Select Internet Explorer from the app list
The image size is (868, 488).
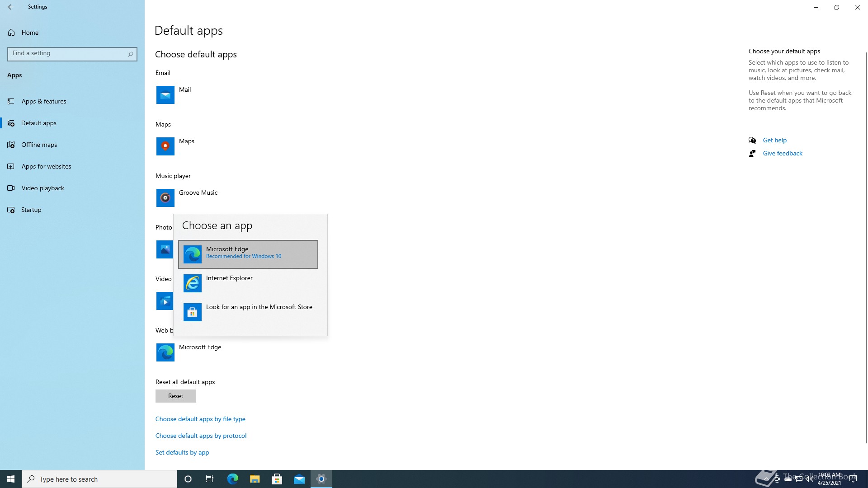coord(248,283)
